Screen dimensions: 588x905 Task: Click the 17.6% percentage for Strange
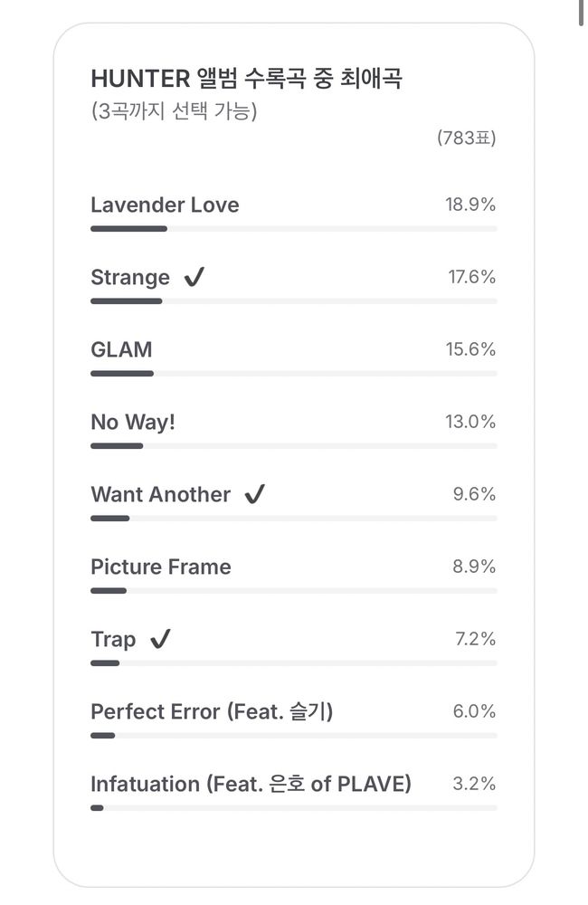[x=472, y=277]
